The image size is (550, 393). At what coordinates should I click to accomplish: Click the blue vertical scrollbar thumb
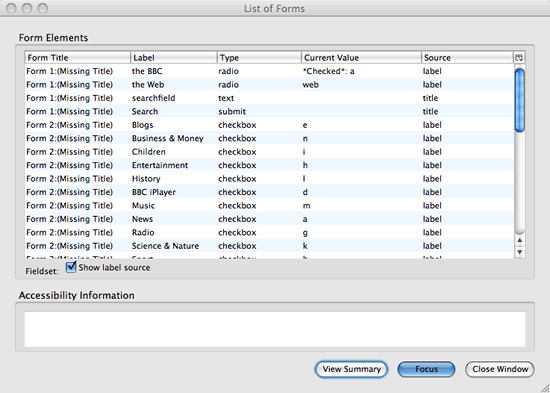[519, 100]
